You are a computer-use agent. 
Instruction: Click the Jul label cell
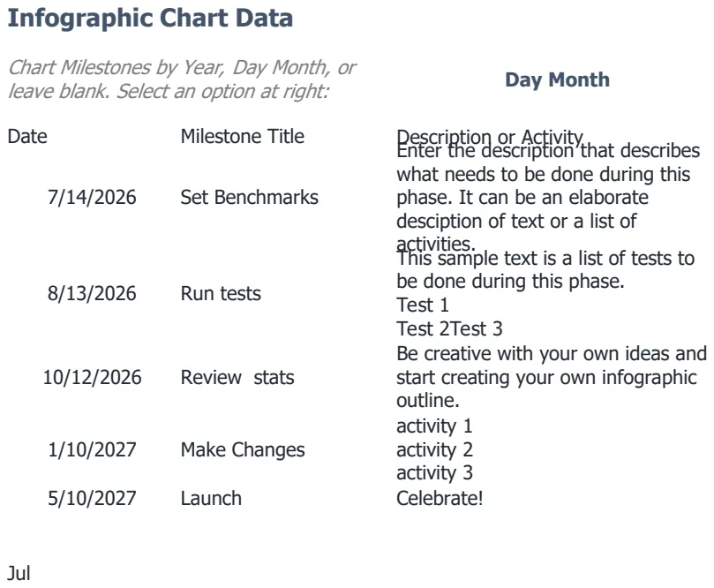[19, 573]
